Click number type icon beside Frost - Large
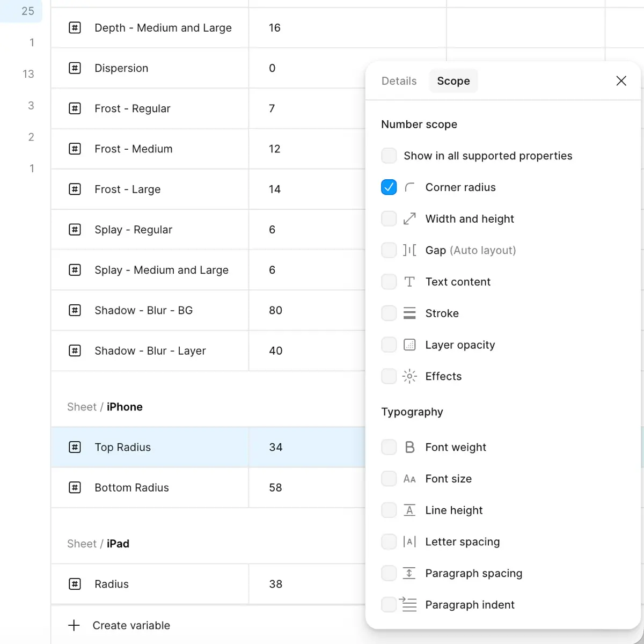This screenshot has height=644, width=644. [75, 189]
